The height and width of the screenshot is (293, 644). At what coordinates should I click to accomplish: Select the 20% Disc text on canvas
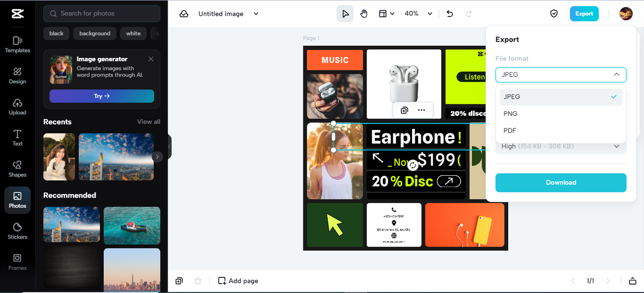[x=403, y=181]
